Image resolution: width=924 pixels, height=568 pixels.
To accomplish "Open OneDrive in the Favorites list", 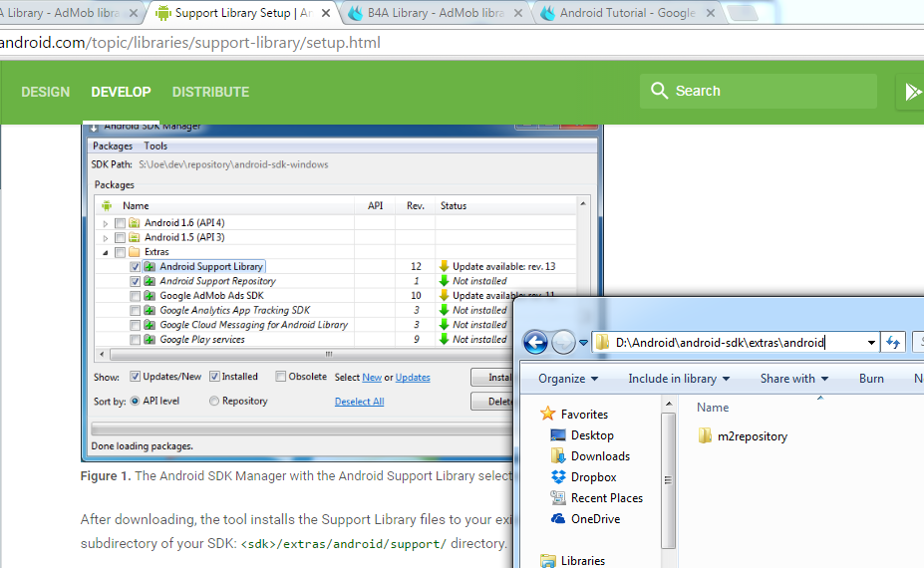I will pyautogui.click(x=585, y=518).
